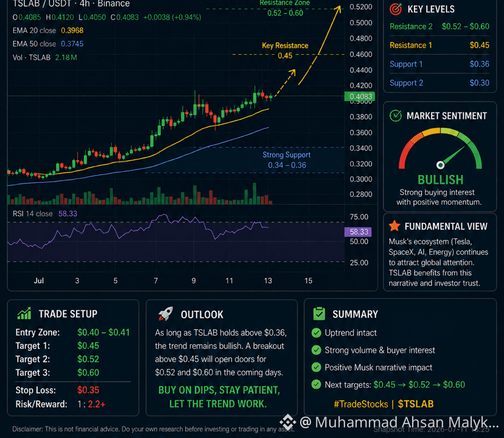Click the check beside 'Next targets'
The image size is (504, 438).
(317, 384)
